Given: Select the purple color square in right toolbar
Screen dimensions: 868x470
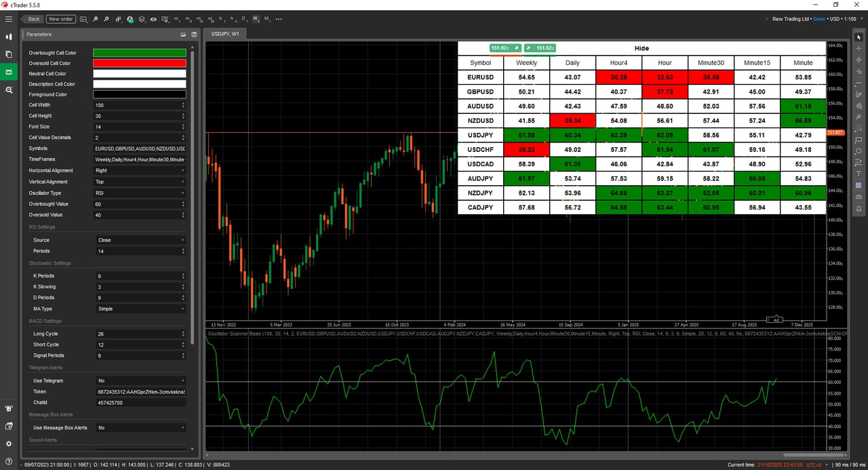Looking at the screenshot, I should 859,184.
